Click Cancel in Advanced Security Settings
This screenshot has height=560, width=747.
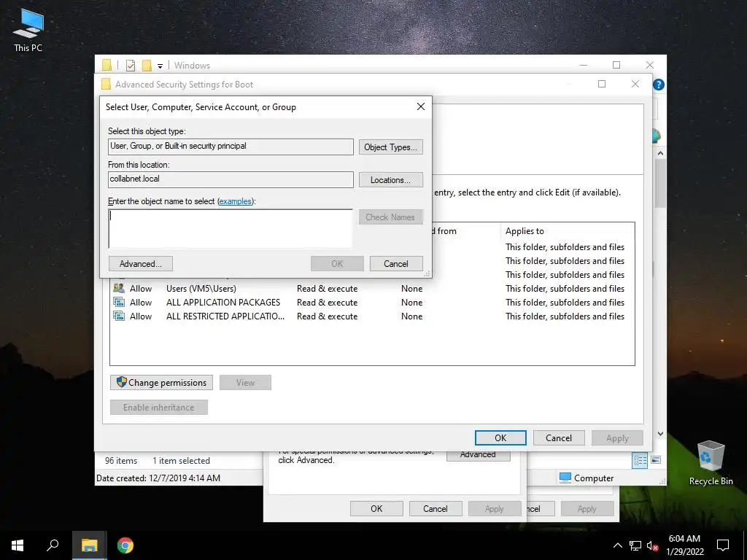(559, 438)
